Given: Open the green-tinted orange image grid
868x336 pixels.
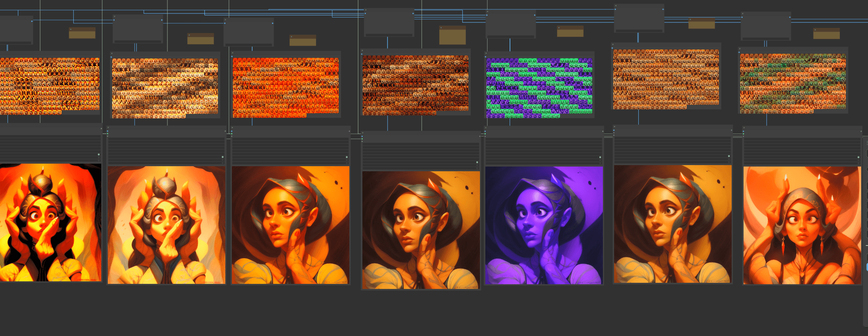Looking at the screenshot, I should click(x=793, y=84).
